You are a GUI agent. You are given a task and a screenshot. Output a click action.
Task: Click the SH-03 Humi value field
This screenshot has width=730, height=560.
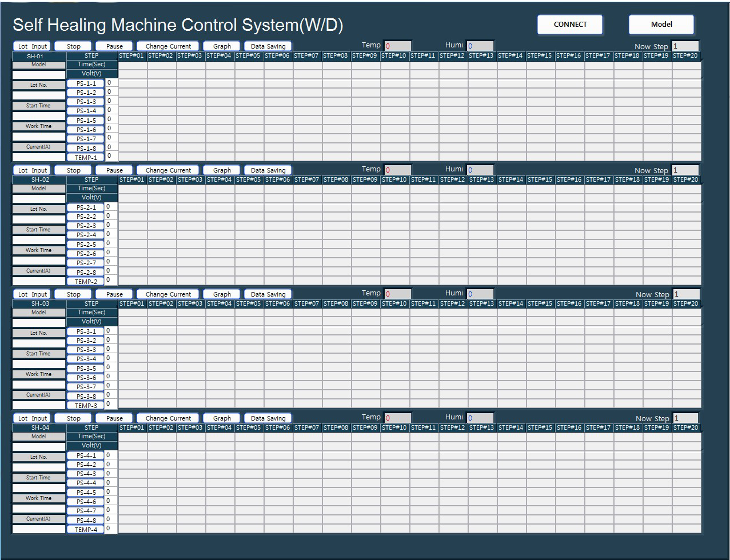coord(480,294)
